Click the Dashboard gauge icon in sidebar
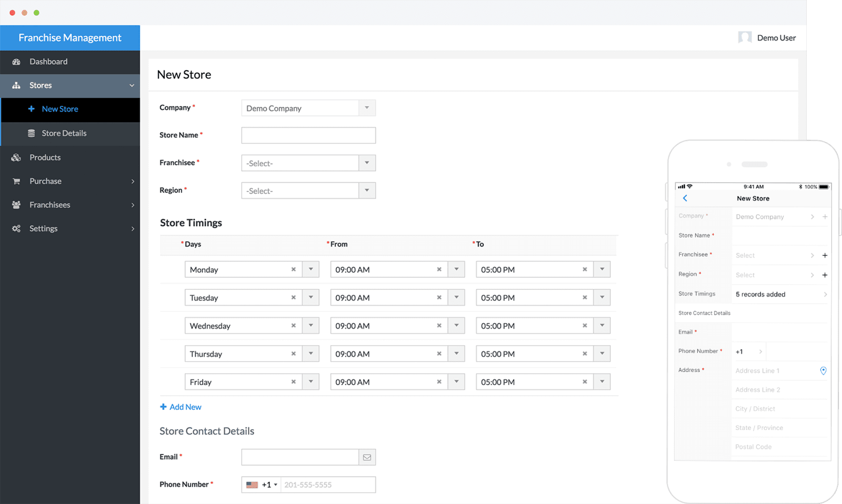This screenshot has height=504, width=842. click(16, 62)
